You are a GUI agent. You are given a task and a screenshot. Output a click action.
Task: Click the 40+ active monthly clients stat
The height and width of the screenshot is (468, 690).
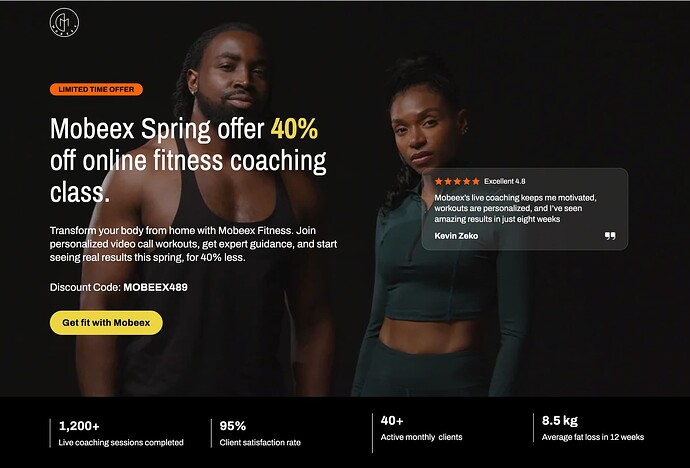[x=421, y=428]
